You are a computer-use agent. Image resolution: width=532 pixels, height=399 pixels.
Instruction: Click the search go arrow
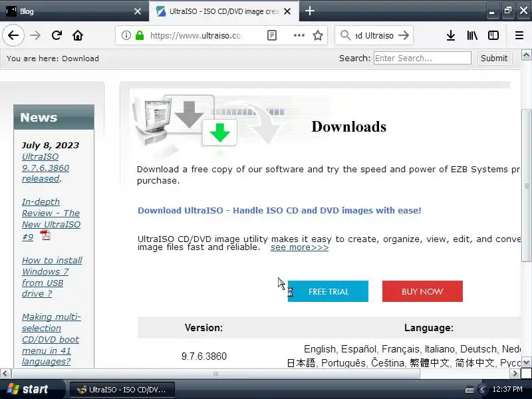point(404,35)
